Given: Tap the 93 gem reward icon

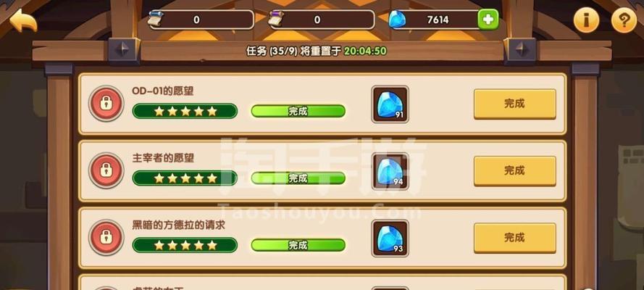Looking at the screenshot, I should pyautogui.click(x=390, y=239).
